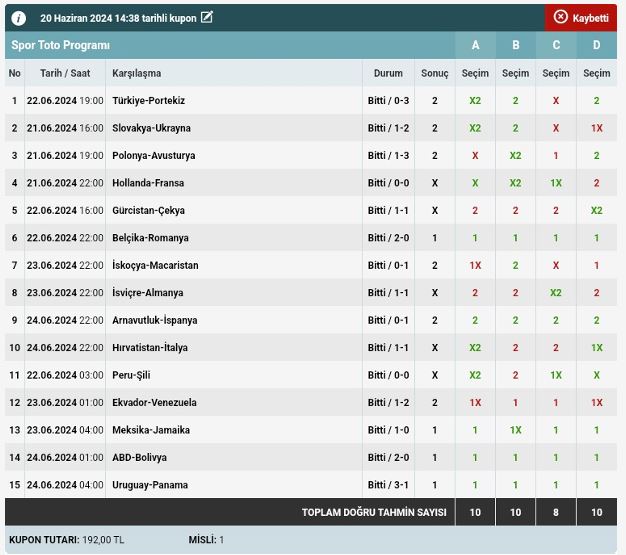Click the Türkiye-Portekiz match name
The height and width of the screenshot is (555, 626).
(148, 101)
